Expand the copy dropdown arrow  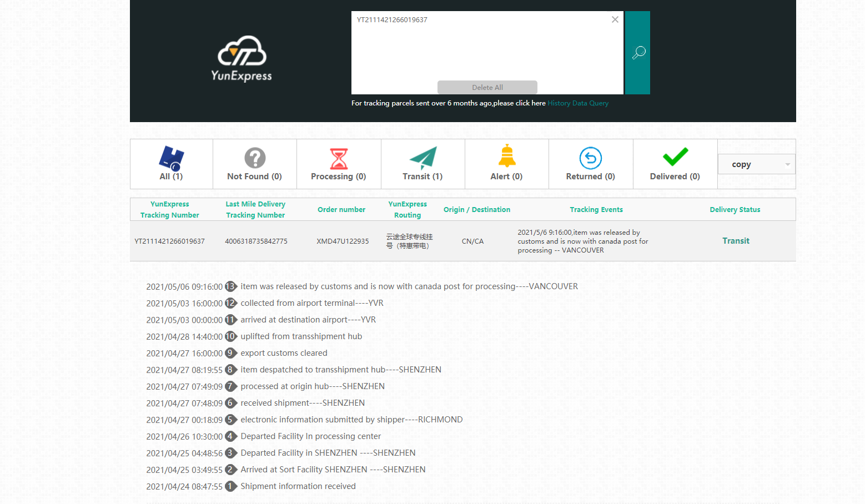click(787, 164)
